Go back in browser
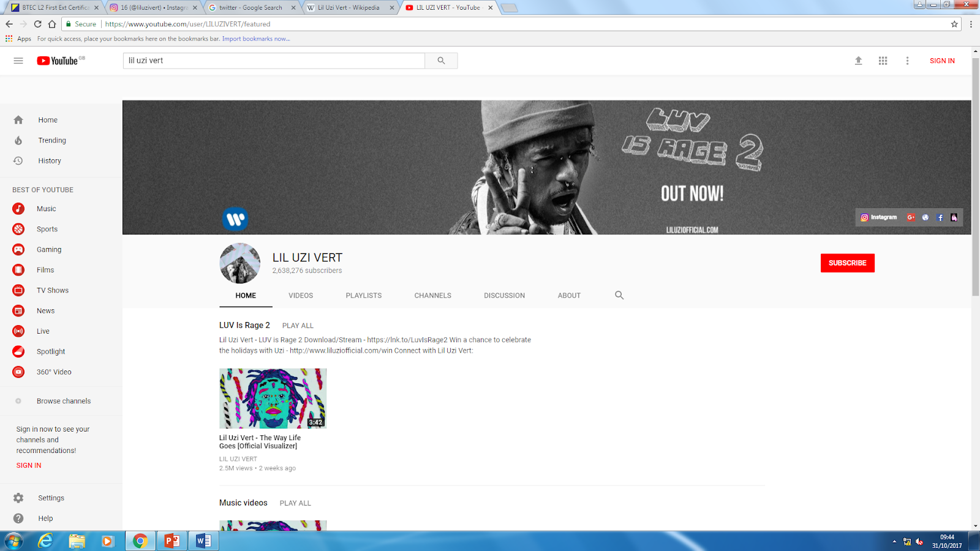Screen dimensions: 980x551 point(9,24)
